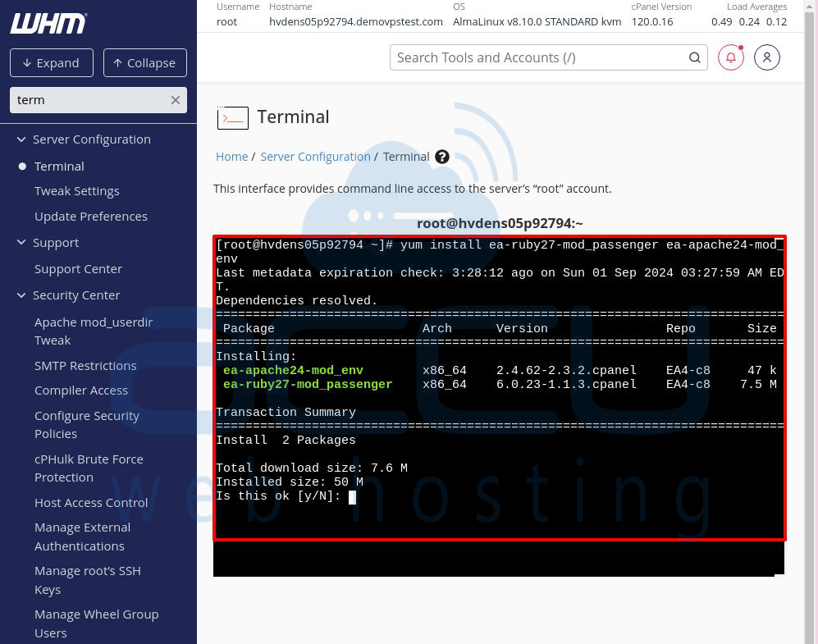
Task: Click the load average value 0.49
Action: pos(721,22)
